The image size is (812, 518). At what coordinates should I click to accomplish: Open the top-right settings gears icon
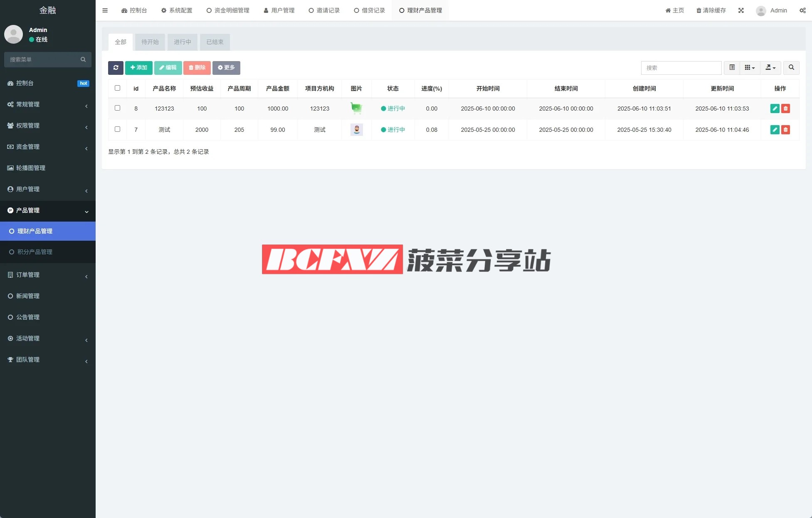coord(802,10)
